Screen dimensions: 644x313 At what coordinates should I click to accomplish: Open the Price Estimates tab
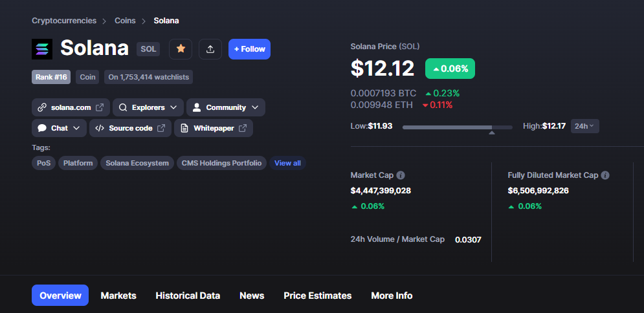pyautogui.click(x=318, y=296)
